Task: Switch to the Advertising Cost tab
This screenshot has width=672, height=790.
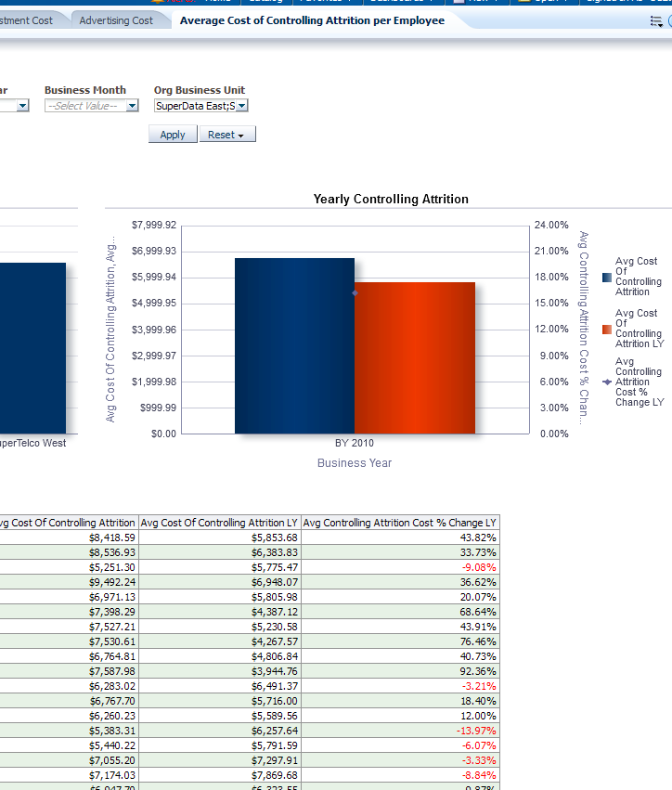Action: (x=116, y=20)
